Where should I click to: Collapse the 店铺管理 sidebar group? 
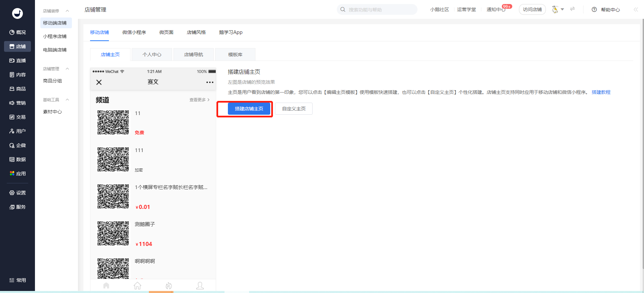[x=67, y=69]
